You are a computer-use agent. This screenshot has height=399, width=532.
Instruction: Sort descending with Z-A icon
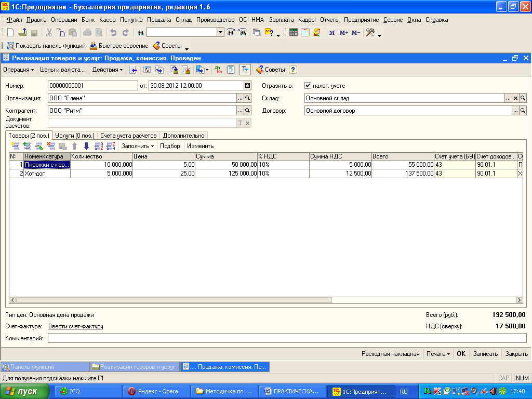111,146
